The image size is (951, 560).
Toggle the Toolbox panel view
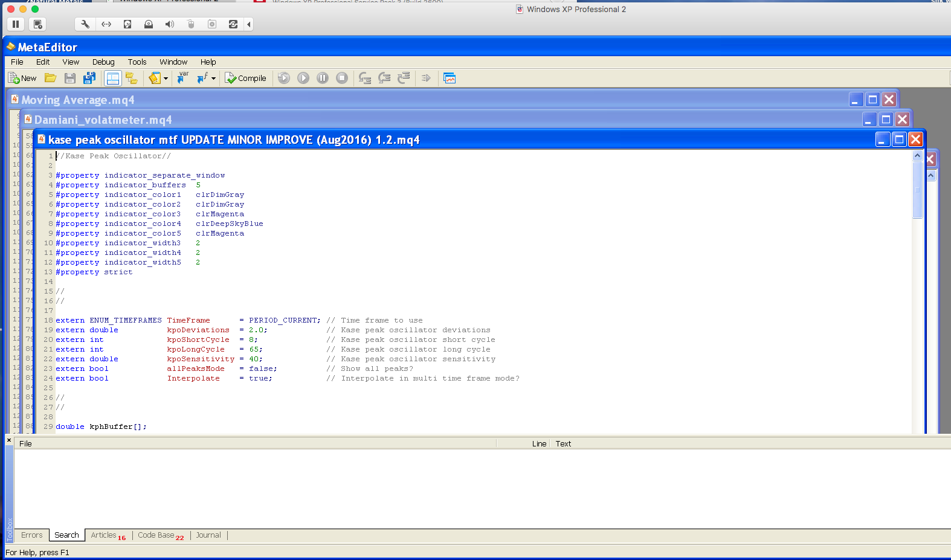pos(112,78)
